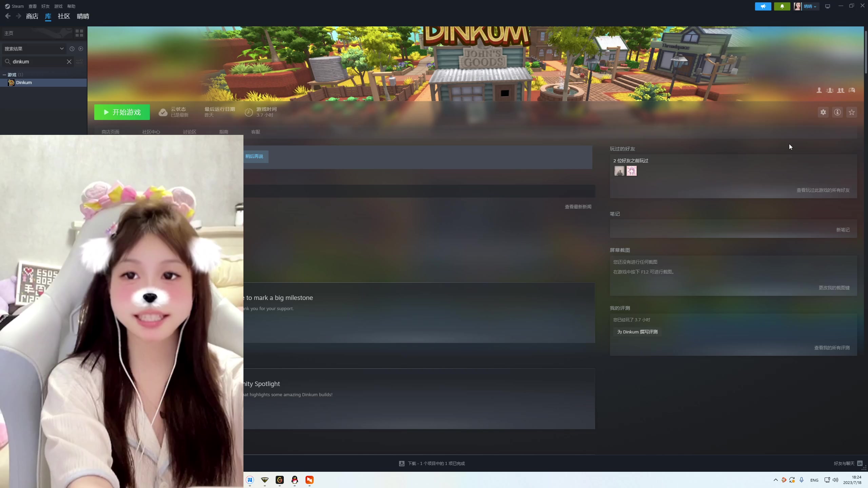Switch to the 社区 tab
Image resolution: width=868 pixels, height=488 pixels.
[64, 16]
